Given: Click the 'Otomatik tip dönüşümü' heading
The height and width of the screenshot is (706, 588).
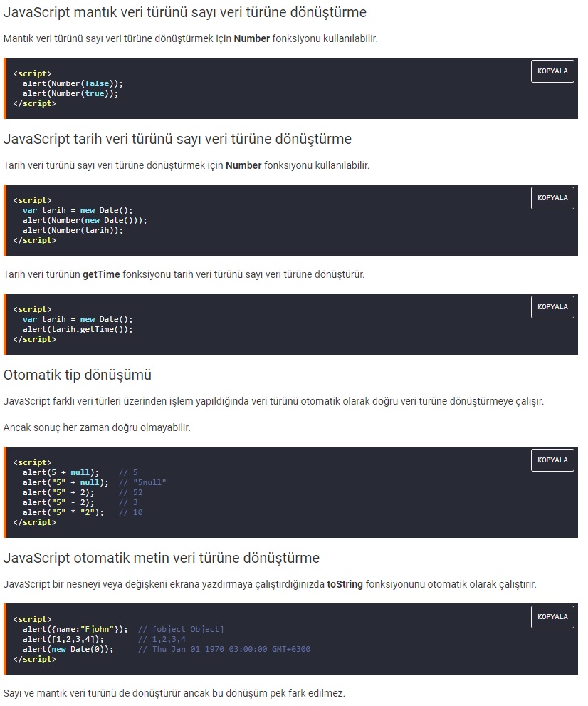Looking at the screenshot, I should pyautogui.click(x=78, y=375).
